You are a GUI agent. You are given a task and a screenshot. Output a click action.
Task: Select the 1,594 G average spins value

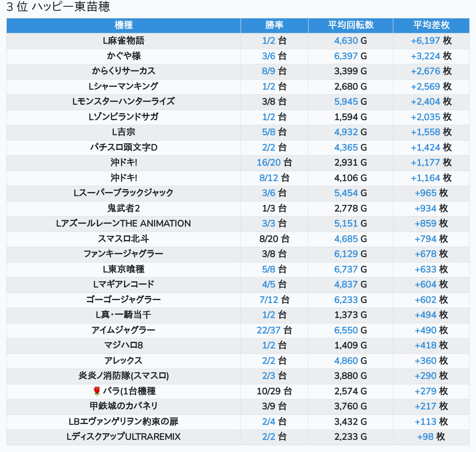coord(351,117)
